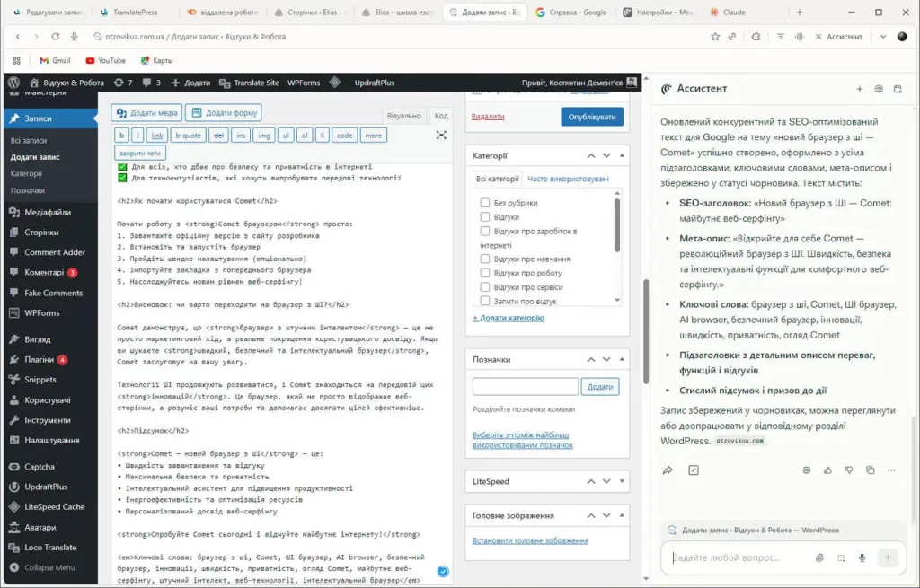
Task: Click the Позначки tag input field
Action: [x=525, y=386]
